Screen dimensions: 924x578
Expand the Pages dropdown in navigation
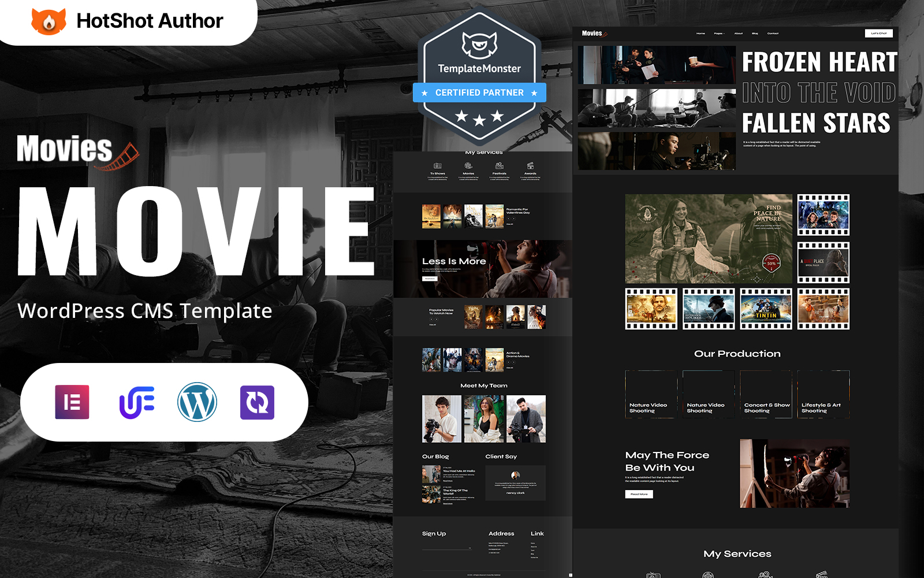719,34
